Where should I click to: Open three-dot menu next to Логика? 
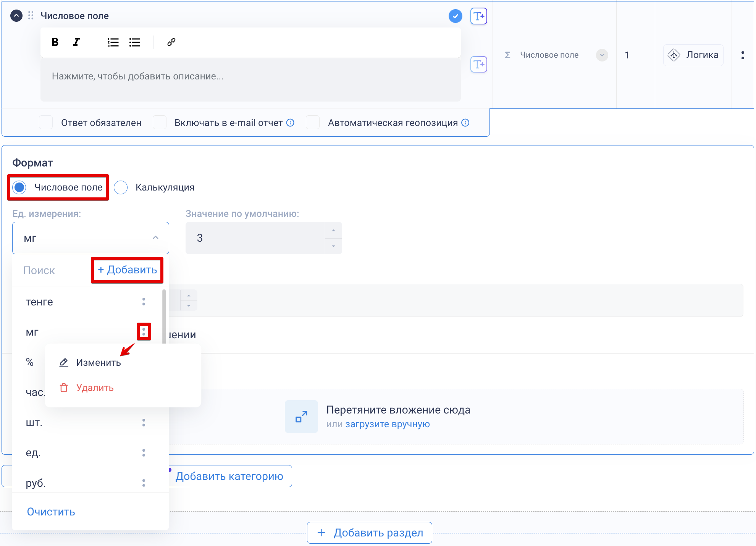[x=743, y=55]
